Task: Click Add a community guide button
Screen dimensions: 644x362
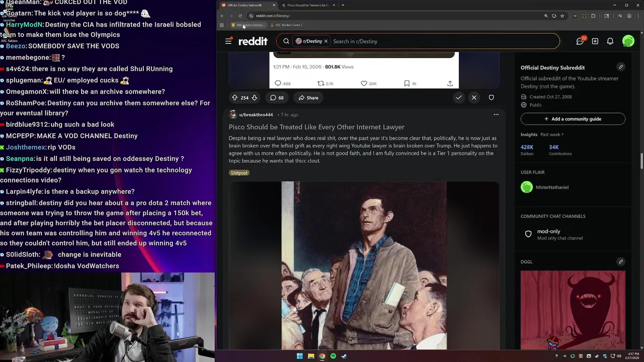Action: [x=573, y=119]
